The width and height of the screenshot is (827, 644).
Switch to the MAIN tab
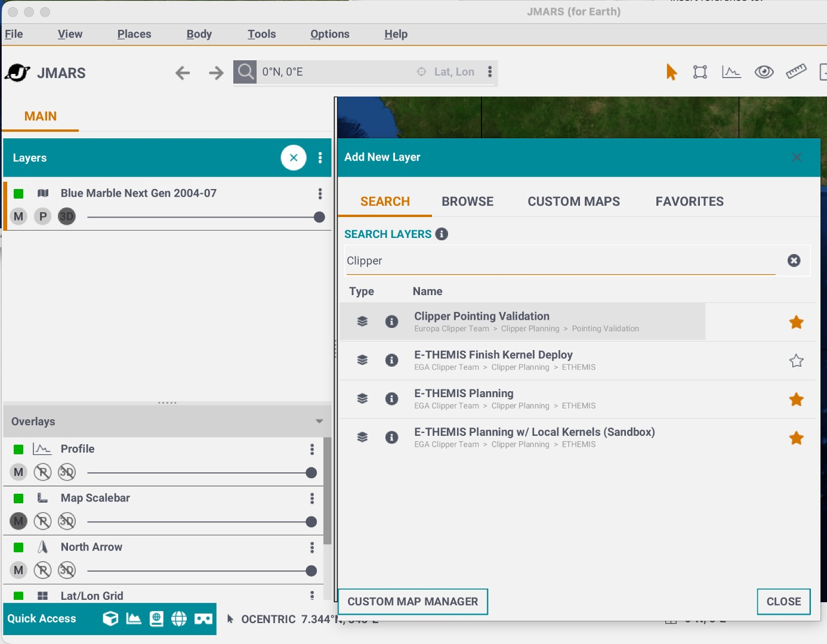coord(41,116)
